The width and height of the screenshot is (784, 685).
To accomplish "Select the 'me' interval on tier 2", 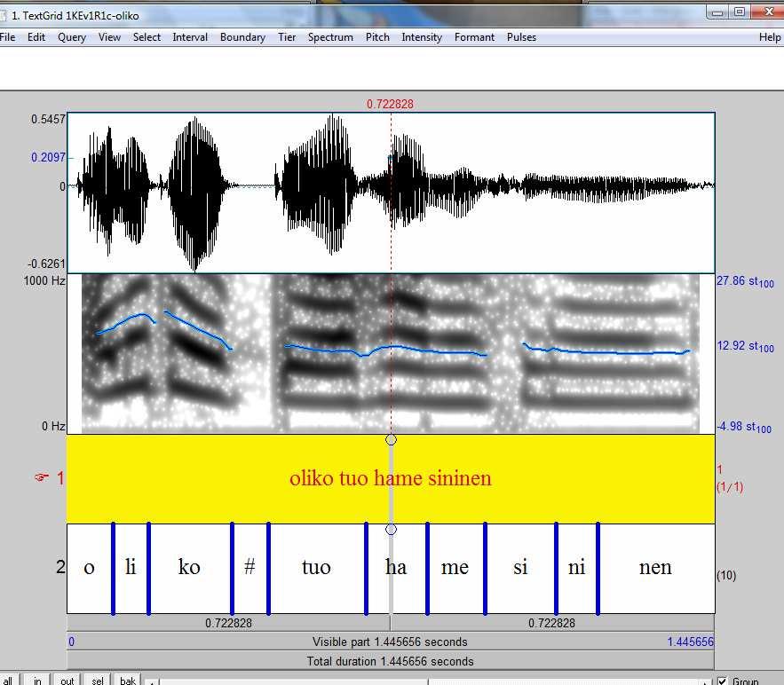I will (x=455, y=568).
